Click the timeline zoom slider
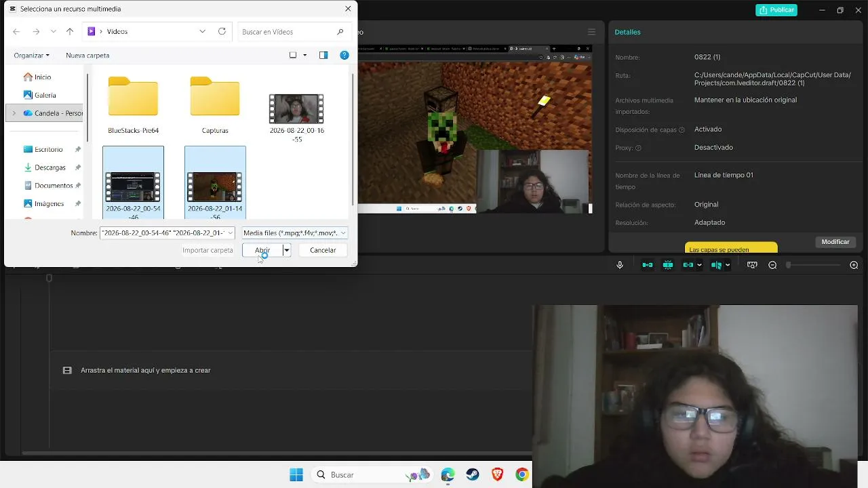 [814, 265]
